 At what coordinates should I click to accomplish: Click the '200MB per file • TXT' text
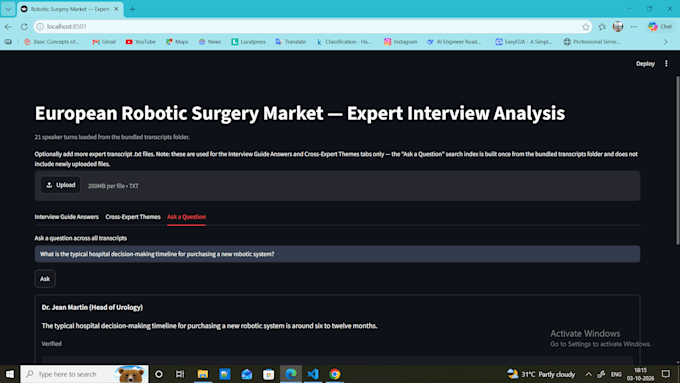pos(113,186)
